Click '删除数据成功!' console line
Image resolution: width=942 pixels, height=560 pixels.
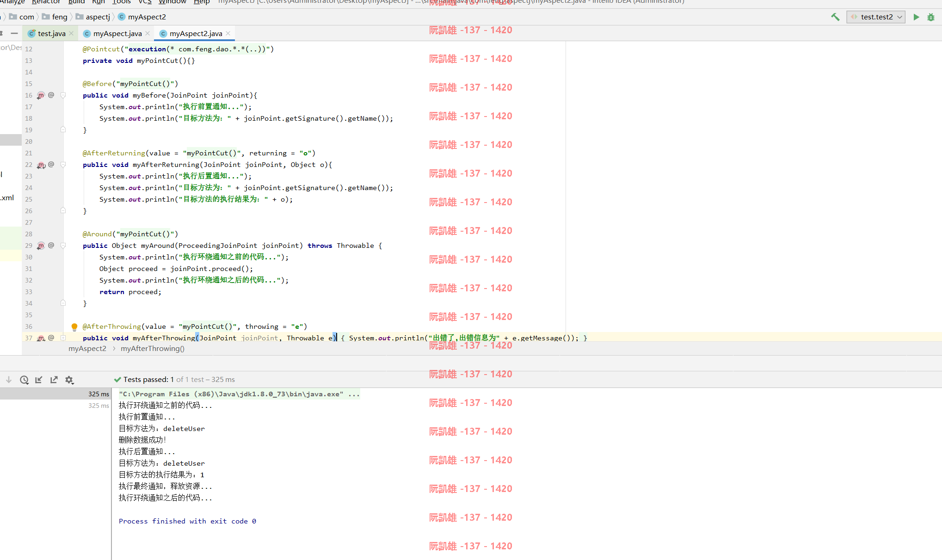[142, 440]
